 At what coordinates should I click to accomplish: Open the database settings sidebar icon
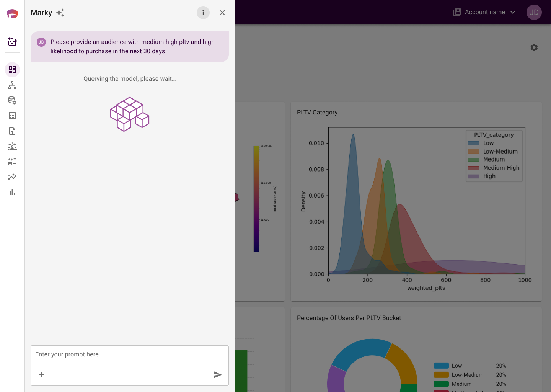[12, 100]
